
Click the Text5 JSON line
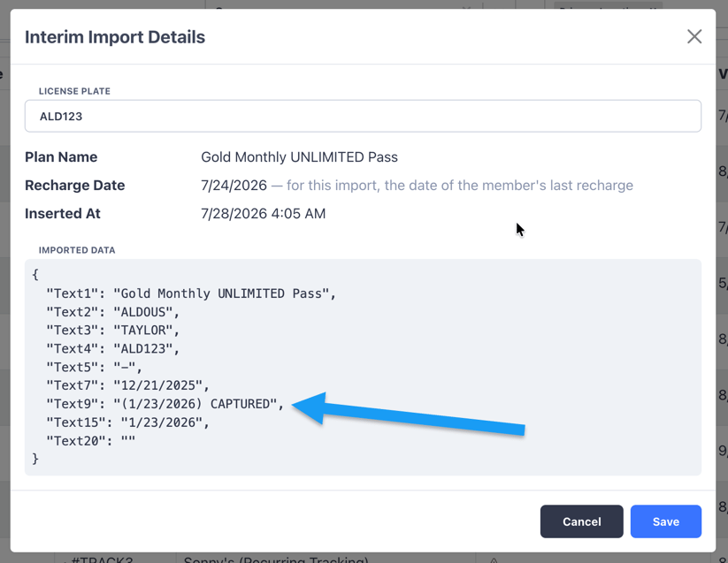[x=94, y=368]
